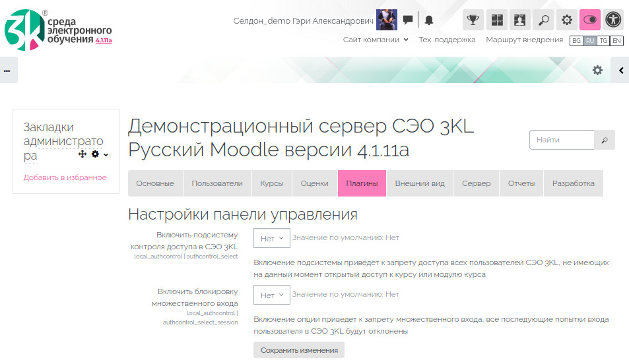Switch language to TG

[x=603, y=40]
